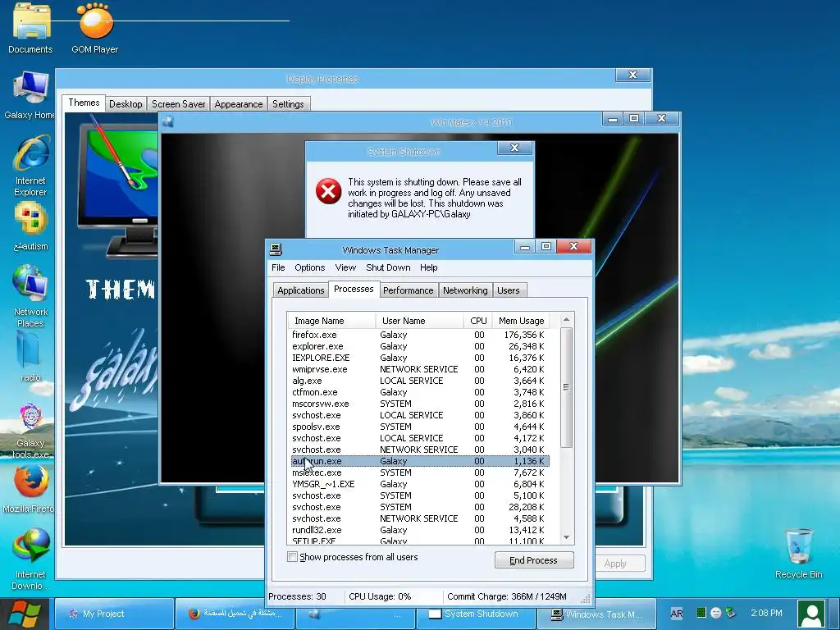
Task: Switch to My Project taskbar button
Action: tap(114, 614)
